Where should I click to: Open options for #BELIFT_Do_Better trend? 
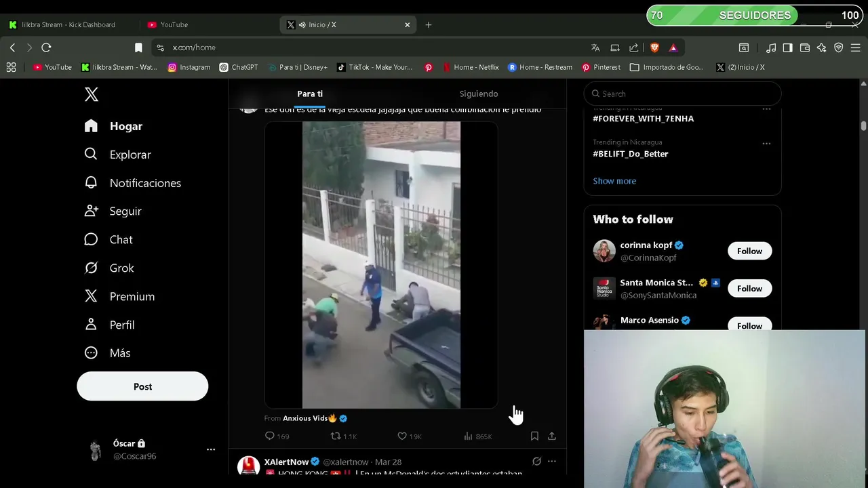click(766, 144)
